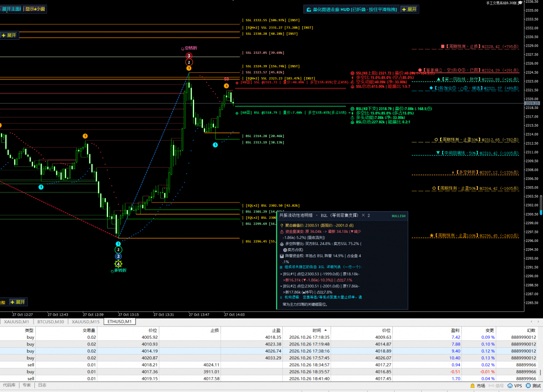Toggle the 显示4小窗 button
This screenshot has width=543, height=392.
(35, 9)
